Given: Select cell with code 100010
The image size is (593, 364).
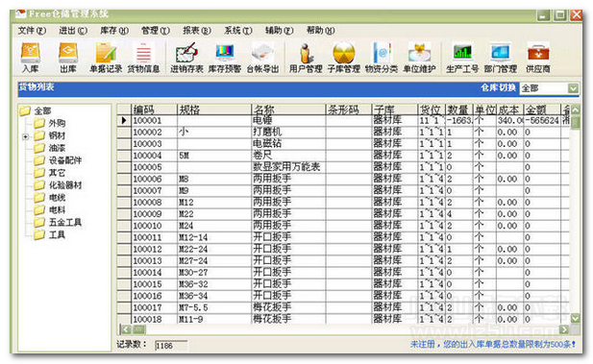Looking at the screenshot, I should point(154,226).
